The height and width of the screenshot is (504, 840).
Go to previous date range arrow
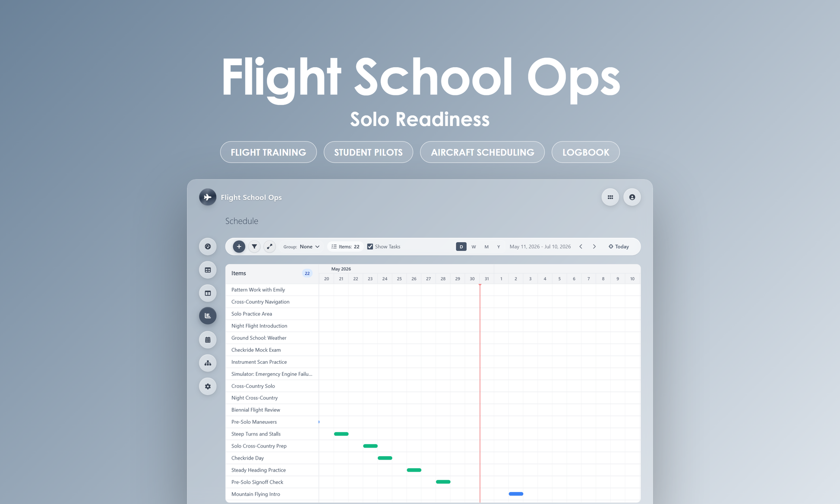click(581, 246)
